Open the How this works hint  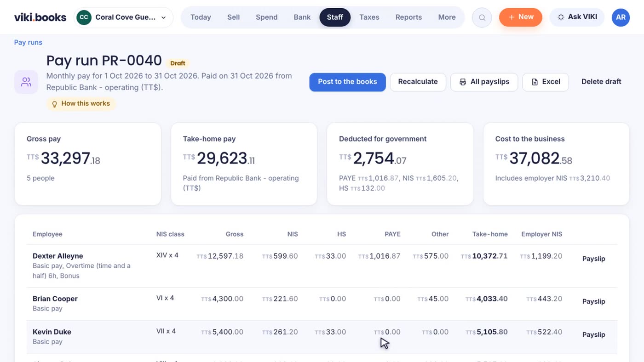(x=81, y=104)
